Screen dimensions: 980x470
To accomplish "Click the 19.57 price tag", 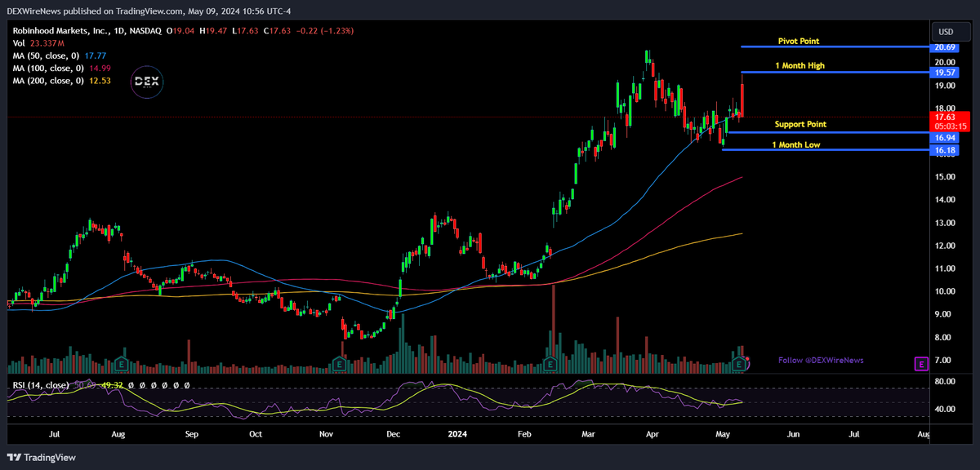I will tap(946, 73).
